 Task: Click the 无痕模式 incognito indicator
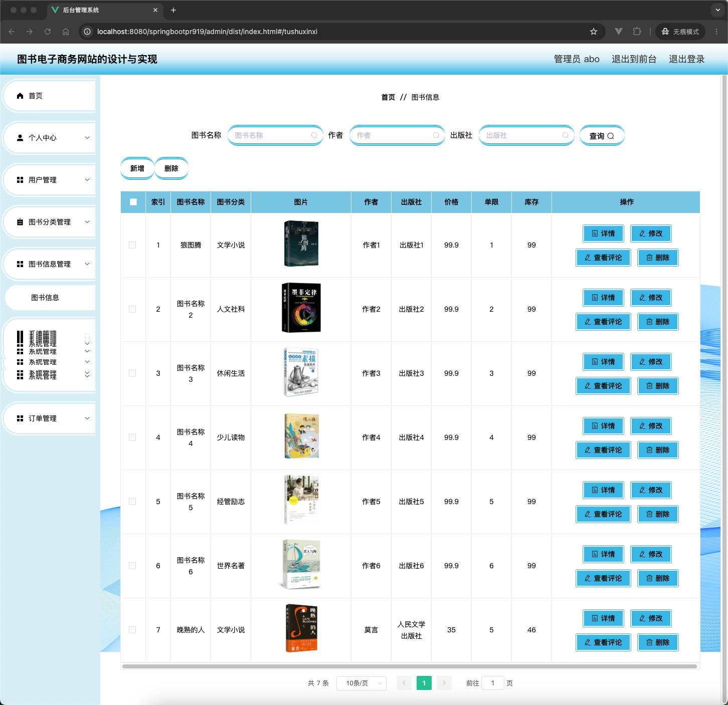[x=680, y=32]
